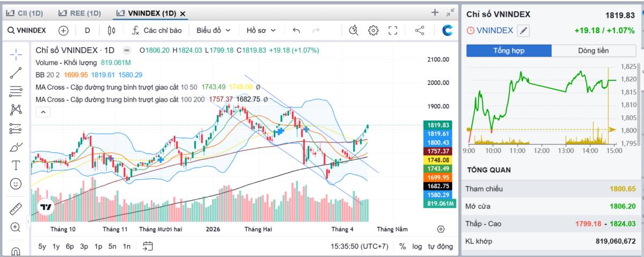Screen dimensions: 644x257
Task: Set range to 1y
Action: [56, 246]
